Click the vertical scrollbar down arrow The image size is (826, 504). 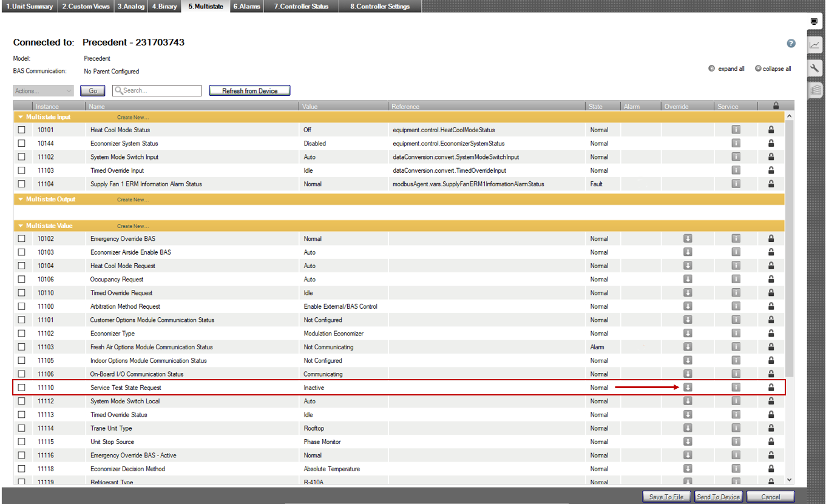[x=789, y=480]
